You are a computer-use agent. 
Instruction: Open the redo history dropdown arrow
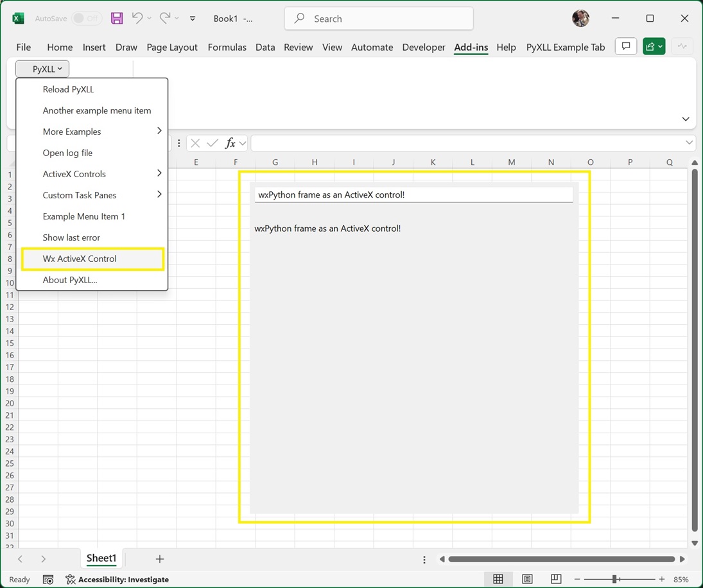coord(177,19)
